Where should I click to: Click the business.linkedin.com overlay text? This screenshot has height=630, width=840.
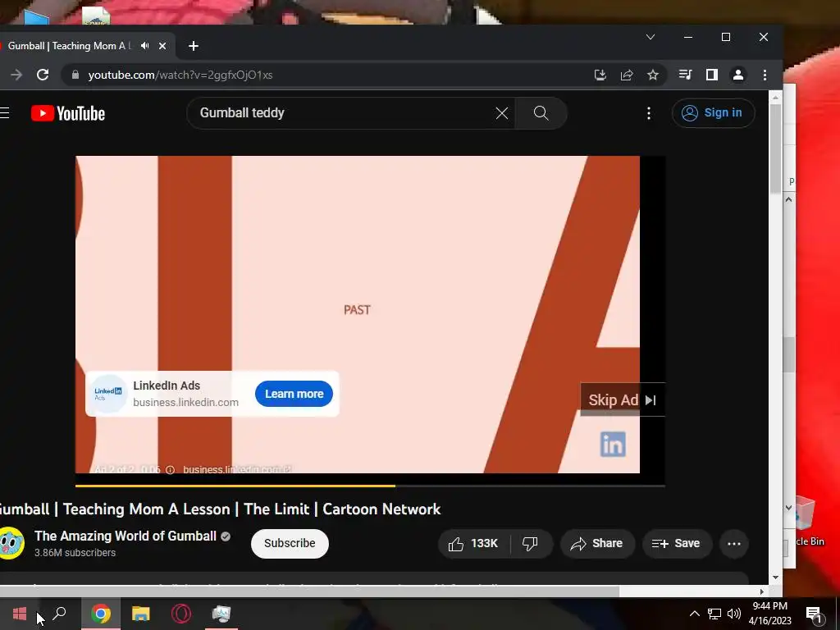tap(185, 402)
